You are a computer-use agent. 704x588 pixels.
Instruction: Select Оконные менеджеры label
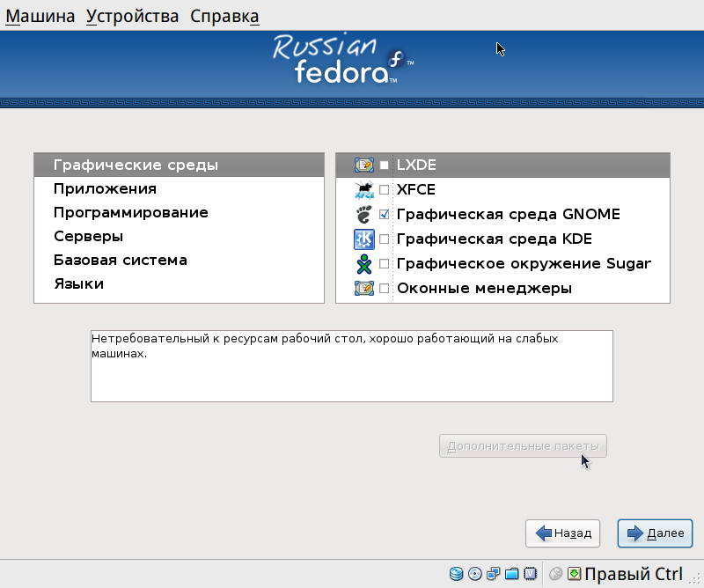[485, 288]
